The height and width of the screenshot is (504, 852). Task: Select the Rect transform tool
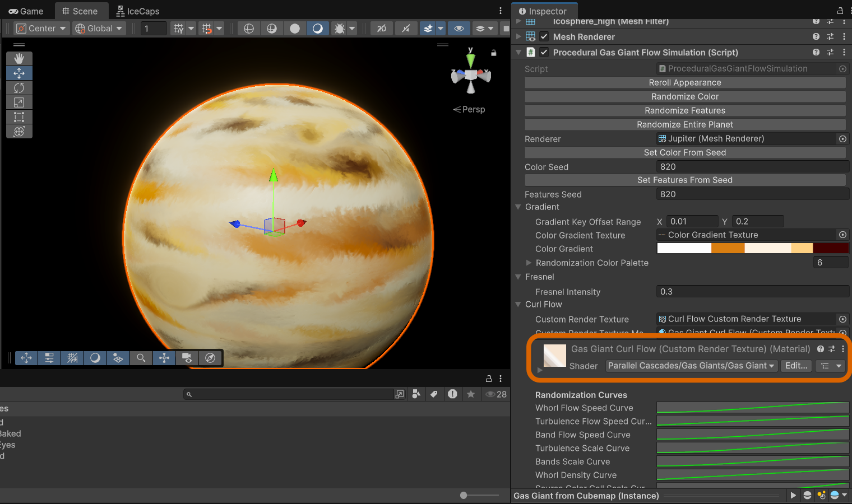coord(19,117)
